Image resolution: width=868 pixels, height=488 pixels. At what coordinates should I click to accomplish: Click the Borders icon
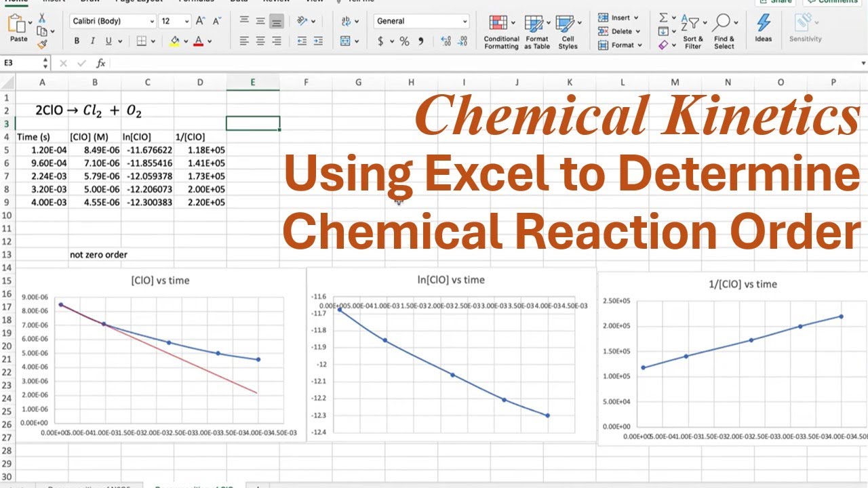pyautogui.click(x=142, y=41)
